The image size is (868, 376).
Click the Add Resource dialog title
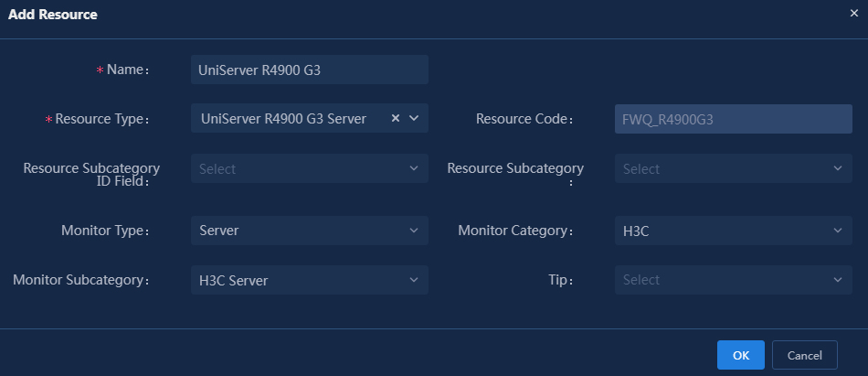coord(53,15)
